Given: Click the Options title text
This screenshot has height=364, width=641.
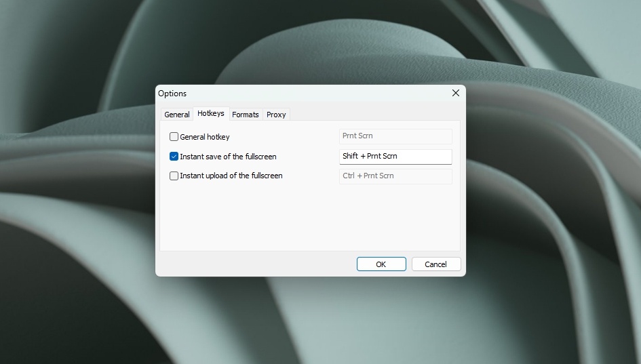Looking at the screenshot, I should click(172, 93).
